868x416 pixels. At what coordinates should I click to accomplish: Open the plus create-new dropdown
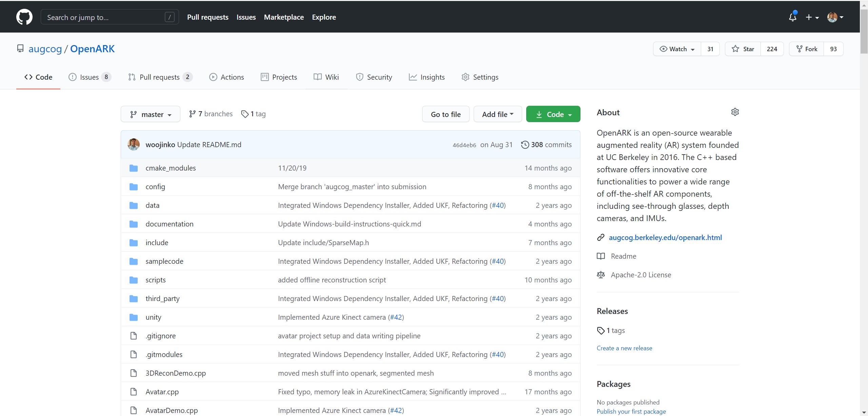812,17
